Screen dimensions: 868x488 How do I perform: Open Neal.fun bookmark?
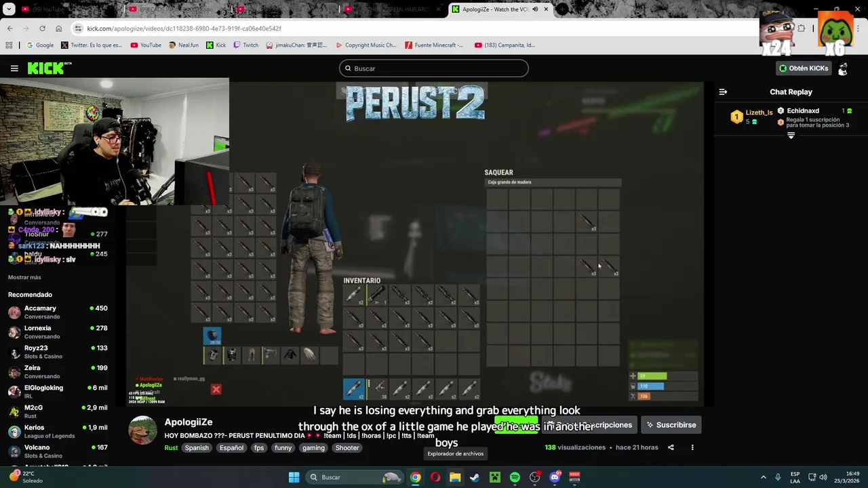[184, 45]
